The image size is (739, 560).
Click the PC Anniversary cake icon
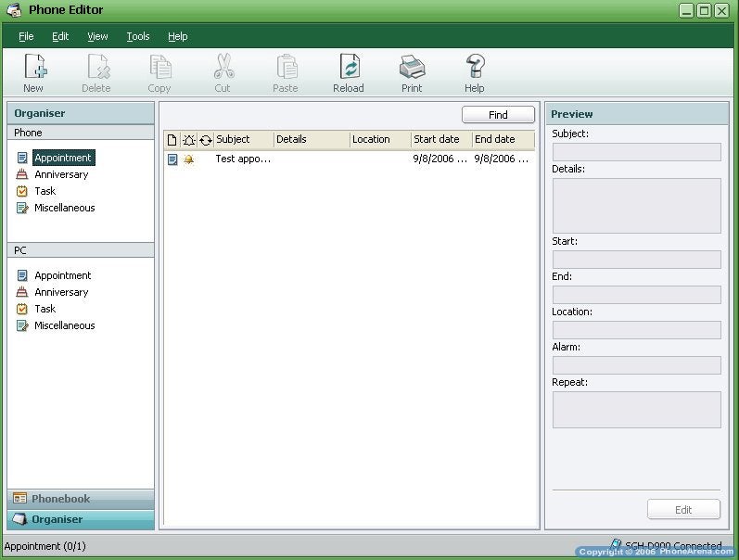point(21,292)
